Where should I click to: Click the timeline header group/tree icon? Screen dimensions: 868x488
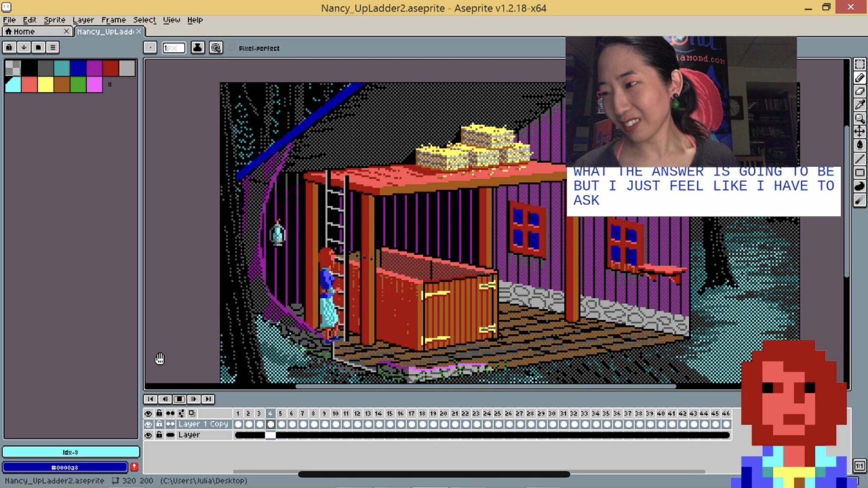pyautogui.click(x=181, y=413)
